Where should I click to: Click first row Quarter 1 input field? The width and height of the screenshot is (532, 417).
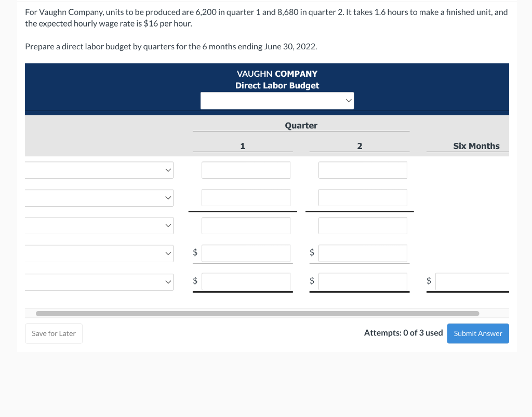pyautogui.click(x=246, y=170)
